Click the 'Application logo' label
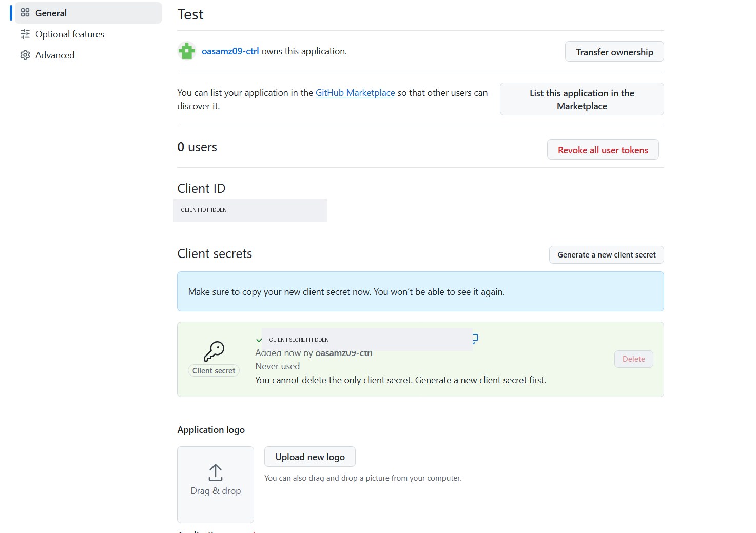This screenshot has width=756, height=533. (211, 430)
